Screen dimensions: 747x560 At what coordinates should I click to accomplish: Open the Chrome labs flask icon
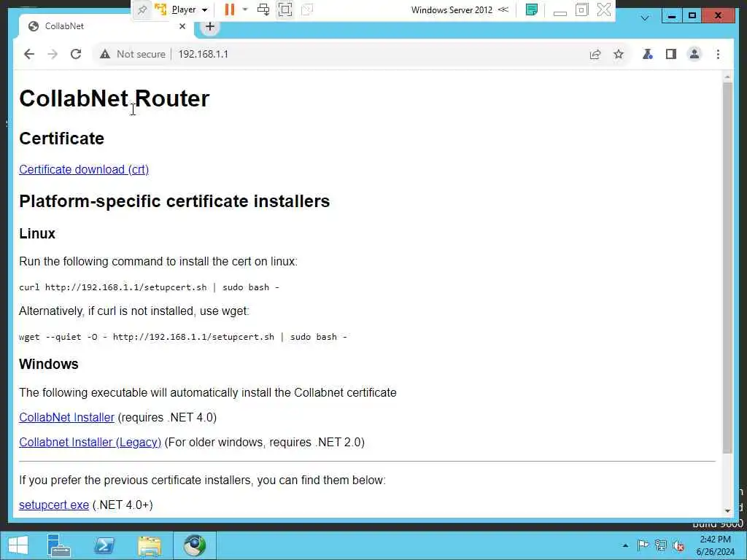[648, 54]
